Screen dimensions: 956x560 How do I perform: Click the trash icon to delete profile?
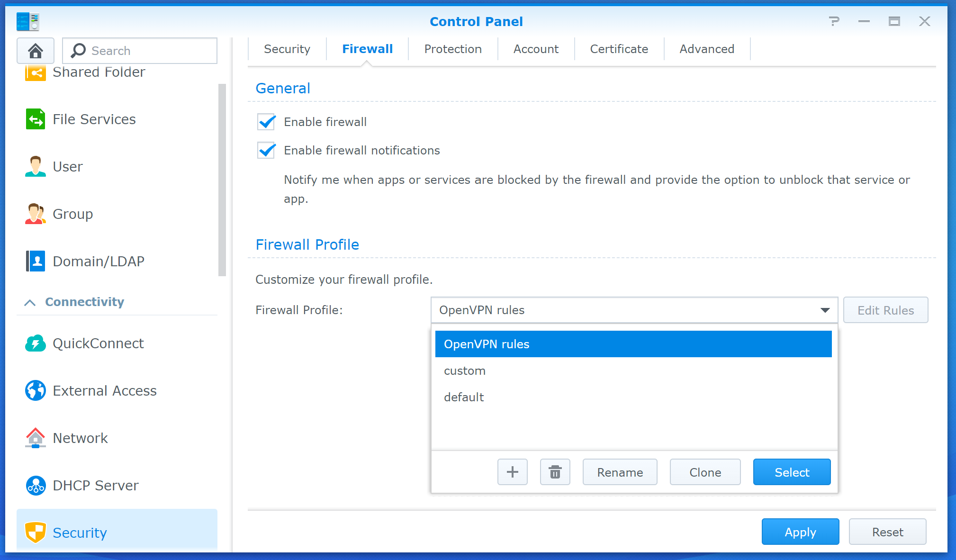click(555, 472)
